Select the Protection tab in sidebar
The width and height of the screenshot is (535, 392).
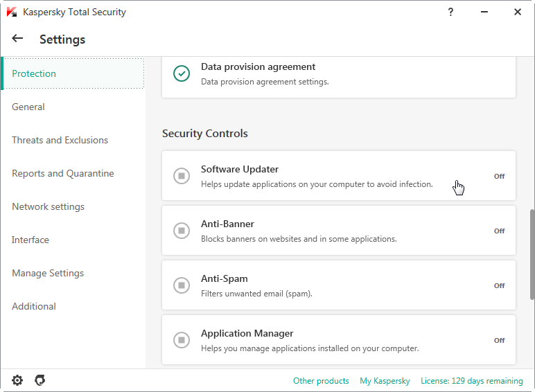point(73,73)
